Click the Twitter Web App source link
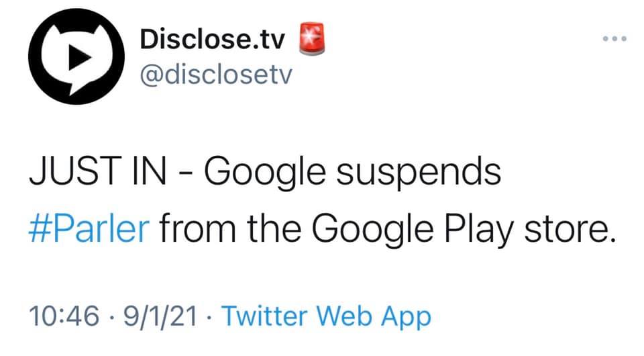644x356 pixels. click(325, 316)
